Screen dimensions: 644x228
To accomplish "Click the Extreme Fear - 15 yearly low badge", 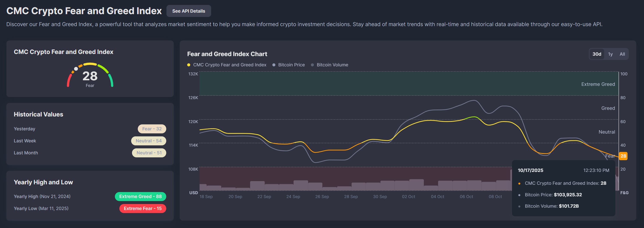I will [143, 208].
